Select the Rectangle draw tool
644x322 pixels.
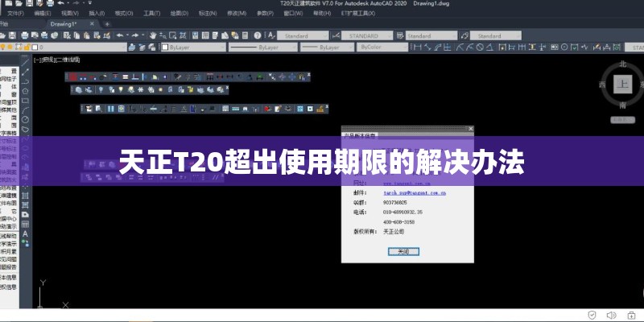pyautogui.click(x=25, y=100)
